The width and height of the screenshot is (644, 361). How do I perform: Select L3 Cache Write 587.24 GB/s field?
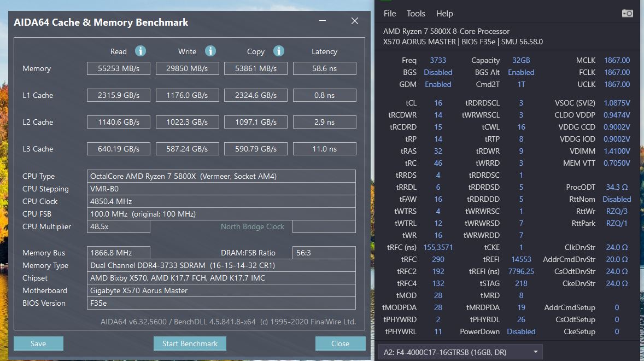point(187,149)
